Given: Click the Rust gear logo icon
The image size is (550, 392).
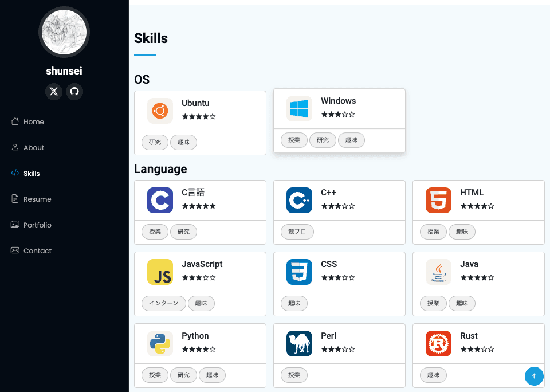Looking at the screenshot, I should [438, 343].
